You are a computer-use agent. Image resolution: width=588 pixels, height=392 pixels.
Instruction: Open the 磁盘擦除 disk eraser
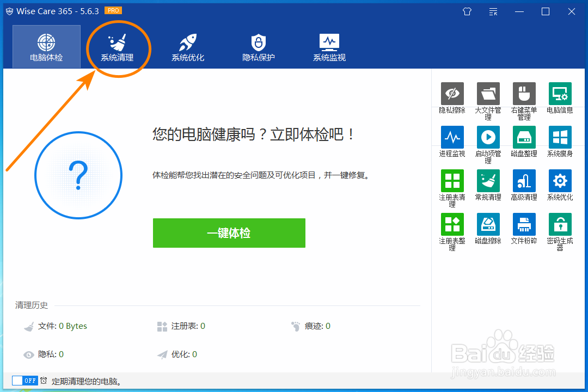488,224
